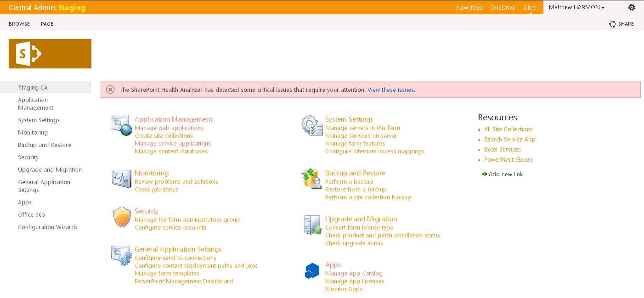Viewport: 644px width, 298px height.
Task: Open Apps in left navigation
Action: 25,202
